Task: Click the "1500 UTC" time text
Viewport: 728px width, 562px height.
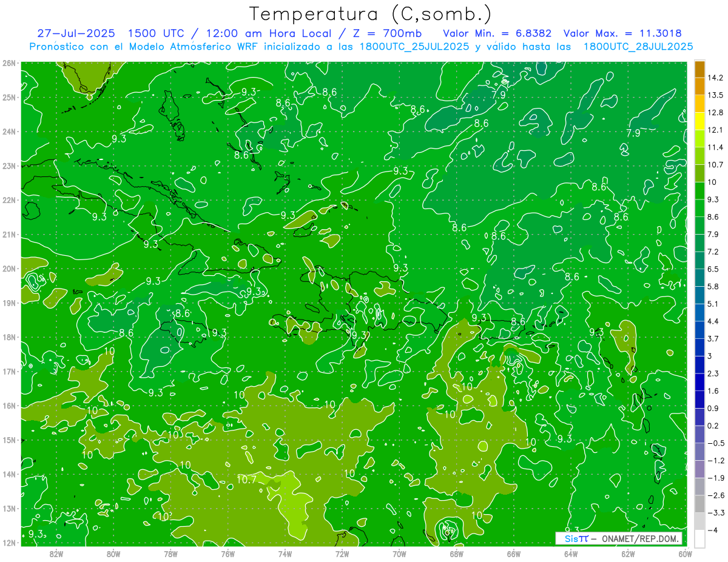Action: tap(157, 33)
